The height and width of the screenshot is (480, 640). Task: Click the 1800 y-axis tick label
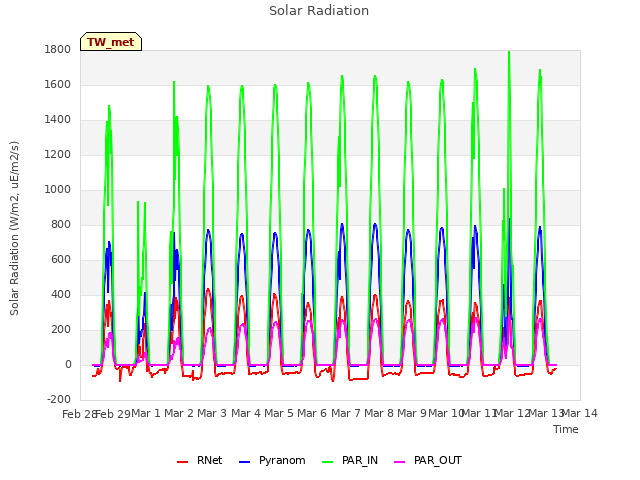(x=58, y=49)
